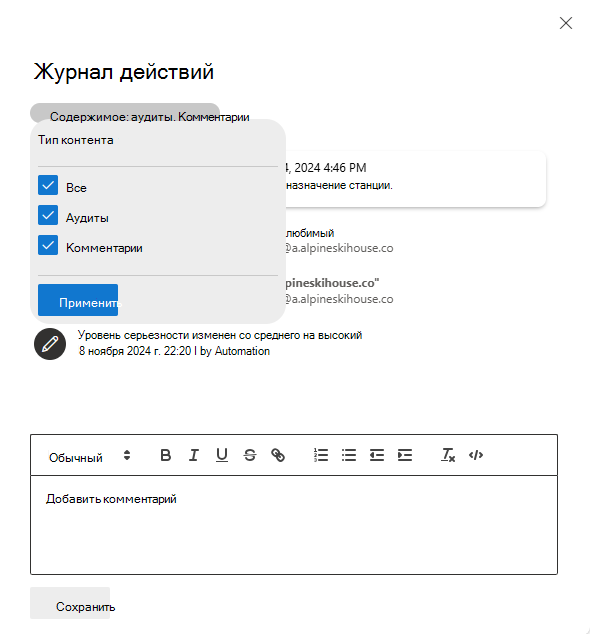Open the Обычный text style dropdown
The width and height of the screenshot is (590, 634).
[x=90, y=456]
